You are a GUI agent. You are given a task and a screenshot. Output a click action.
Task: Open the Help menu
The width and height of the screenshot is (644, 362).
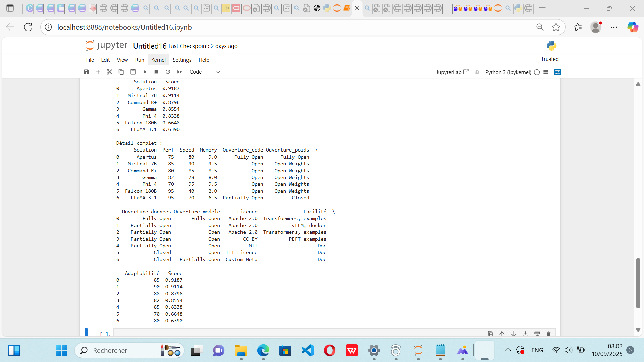coord(204,60)
